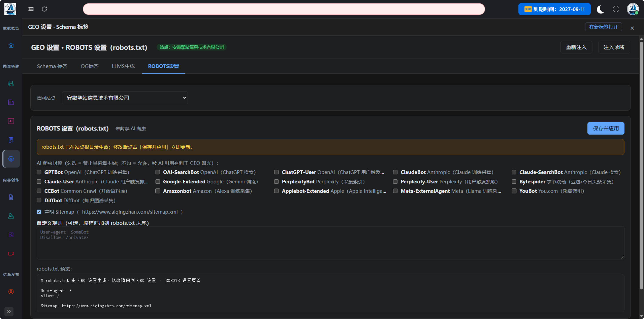Open the AI icon in sidebar
Viewport: 644px width, 319px height.
(11, 121)
